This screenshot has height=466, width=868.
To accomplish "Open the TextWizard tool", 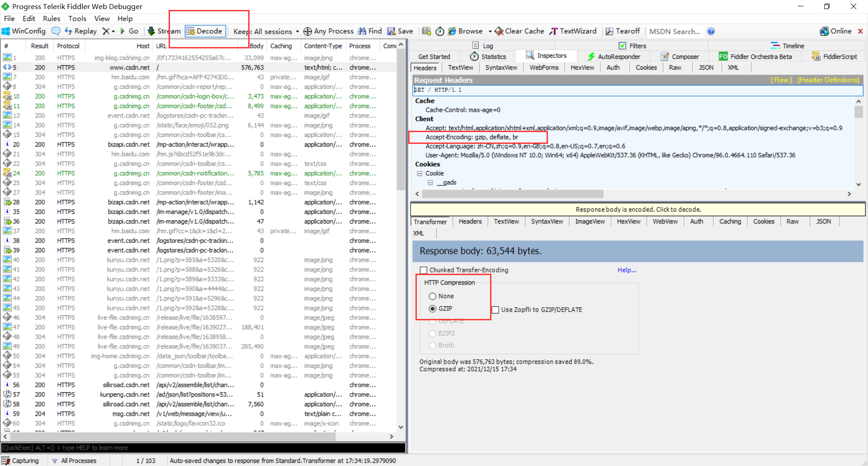I will (x=573, y=31).
